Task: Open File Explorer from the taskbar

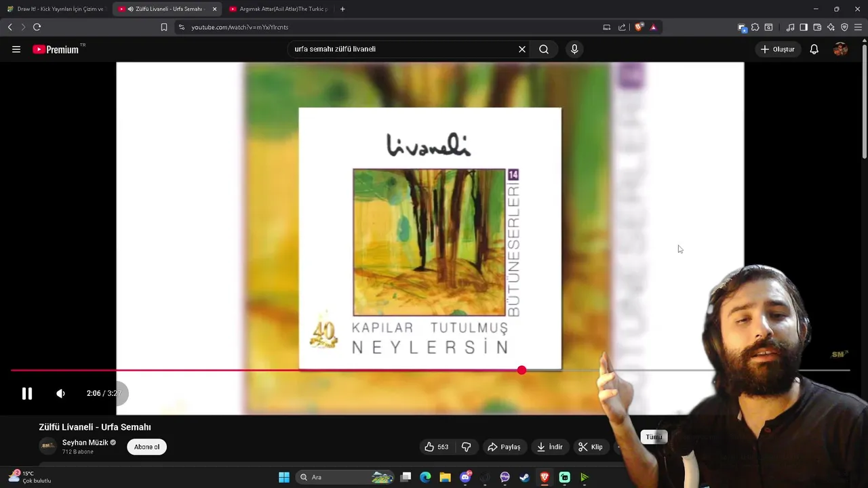Action: click(x=446, y=477)
